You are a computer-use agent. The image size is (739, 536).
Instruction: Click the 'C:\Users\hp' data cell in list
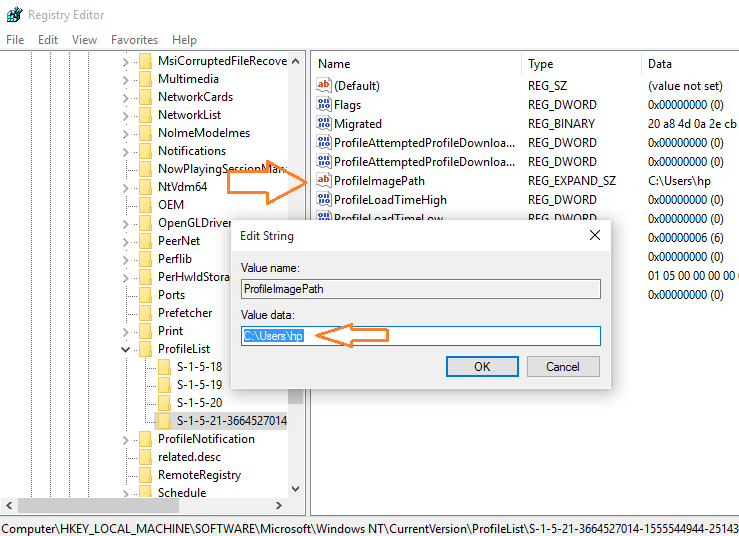(679, 181)
